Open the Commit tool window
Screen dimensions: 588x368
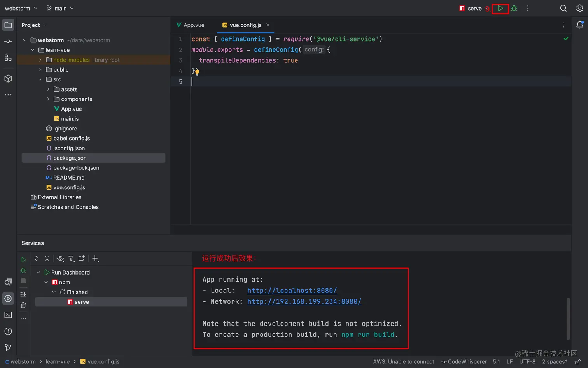pos(8,41)
